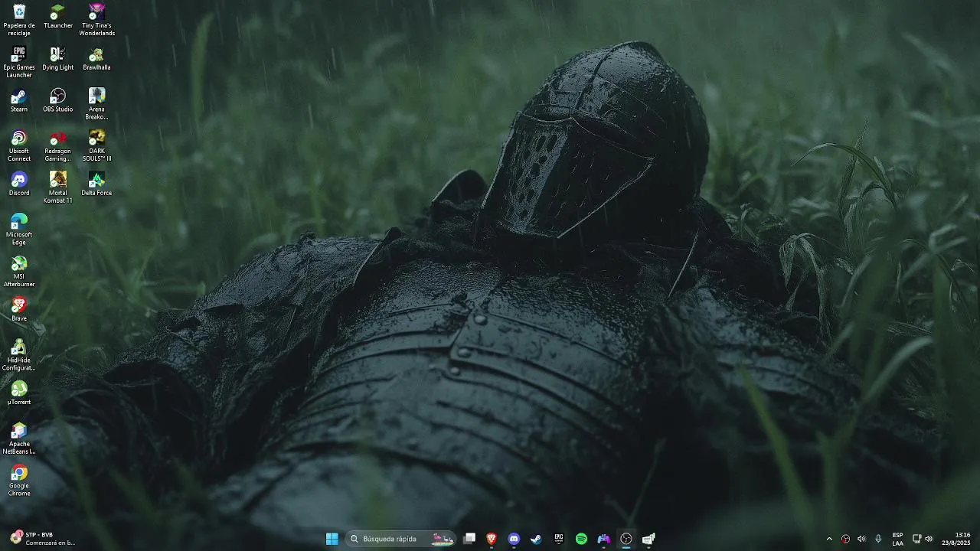Select the DARK SOULS III desktop icon
Image resolution: width=980 pixels, height=551 pixels.
(96, 145)
